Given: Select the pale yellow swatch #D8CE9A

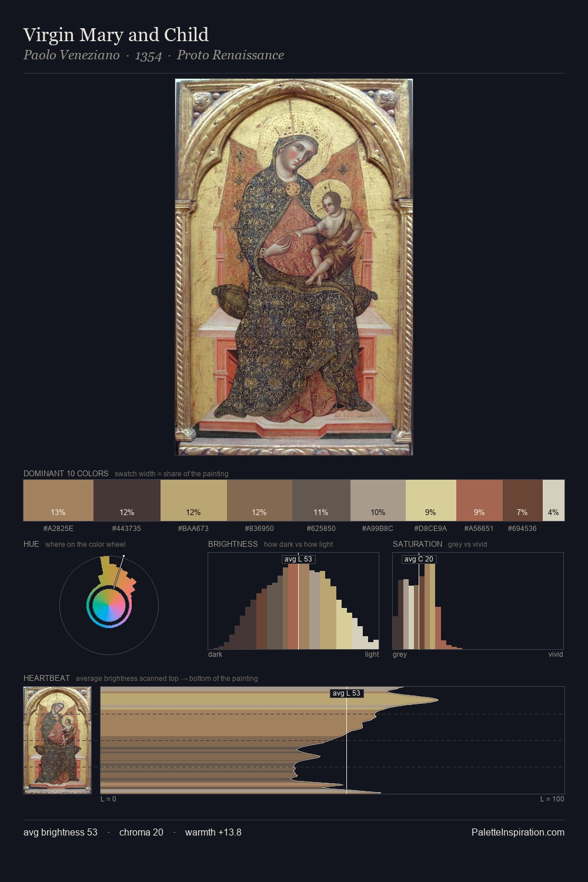Looking at the screenshot, I should tap(431, 500).
